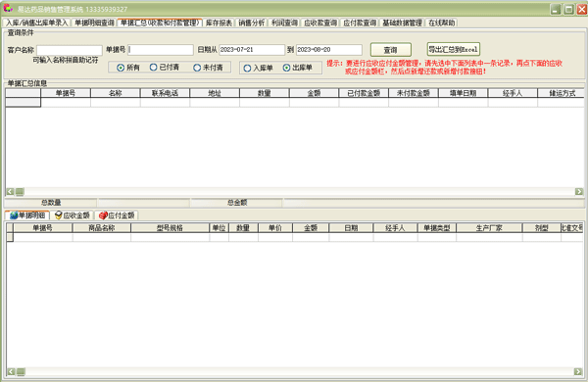Open the 应付款查询 tab
This screenshot has height=382, width=588.
[x=360, y=23]
